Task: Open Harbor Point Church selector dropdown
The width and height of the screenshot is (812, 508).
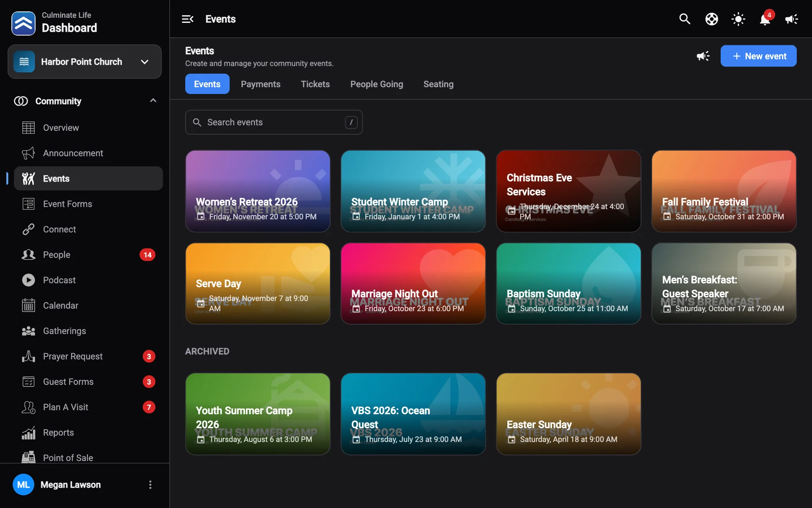Action: (x=85, y=62)
